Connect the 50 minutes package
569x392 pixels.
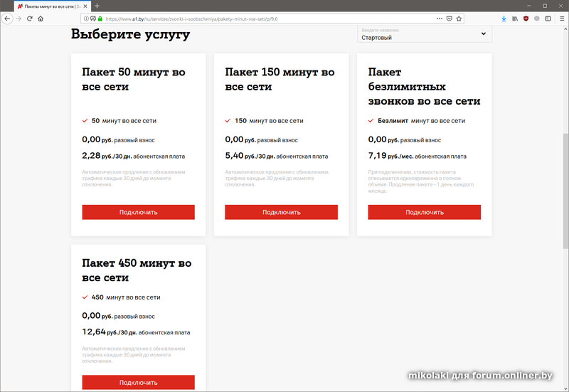[138, 212]
